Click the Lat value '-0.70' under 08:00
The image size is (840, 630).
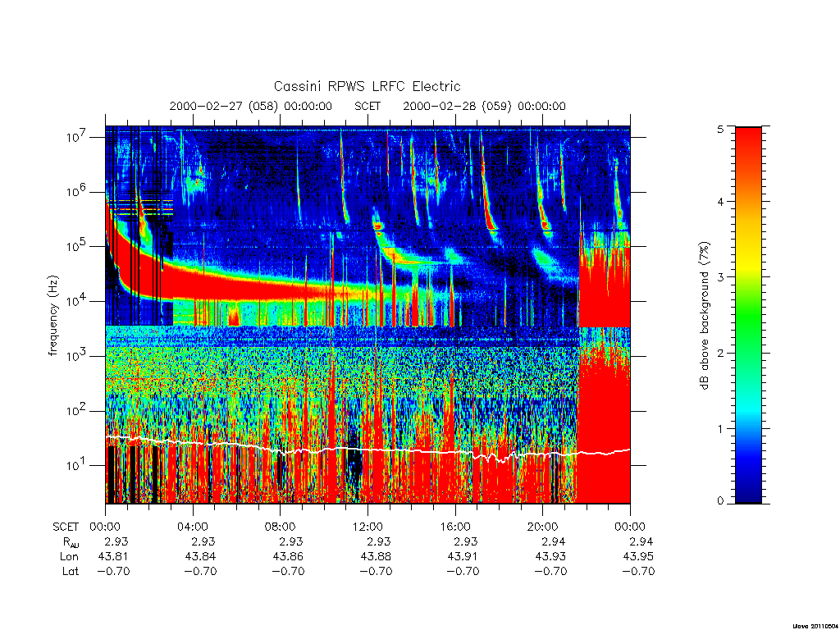(288, 571)
